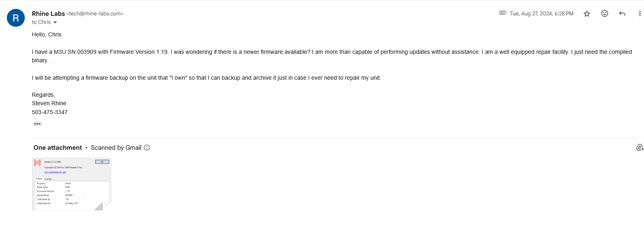The height and width of the screenshot is (225, 644).
Task: Click the sender name Rhine Labs
Action: (48, 14)
